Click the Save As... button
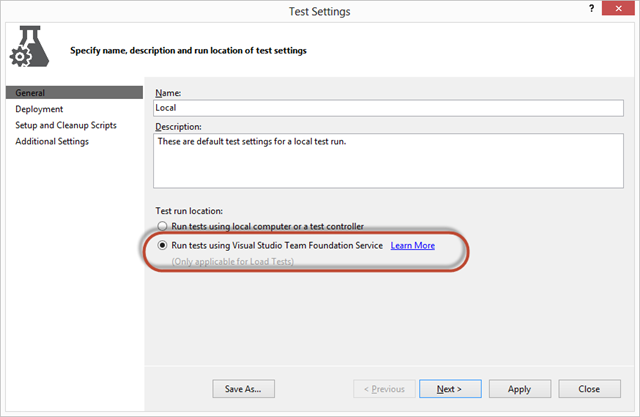640x417 pixels. point(243,389)
